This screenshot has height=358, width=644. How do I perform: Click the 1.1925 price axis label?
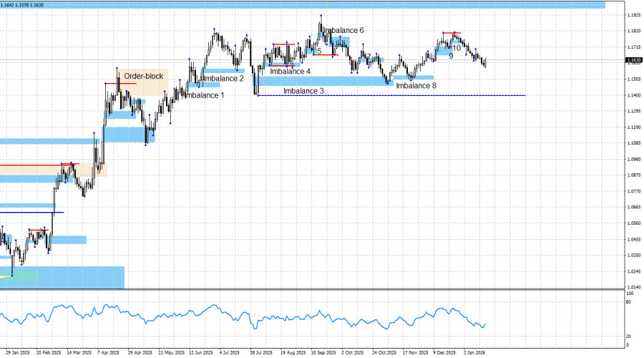(634, 15)
